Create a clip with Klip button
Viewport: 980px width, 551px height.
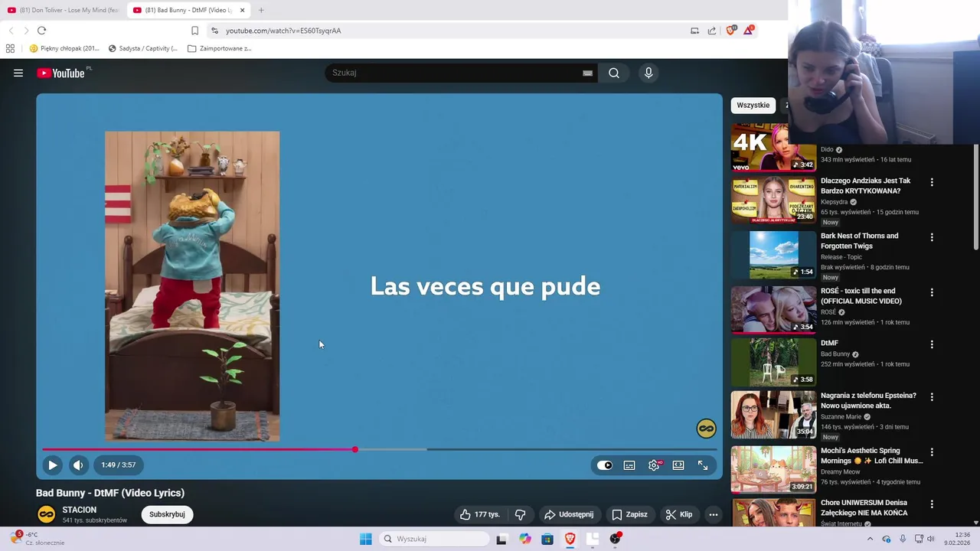point(679,514)
